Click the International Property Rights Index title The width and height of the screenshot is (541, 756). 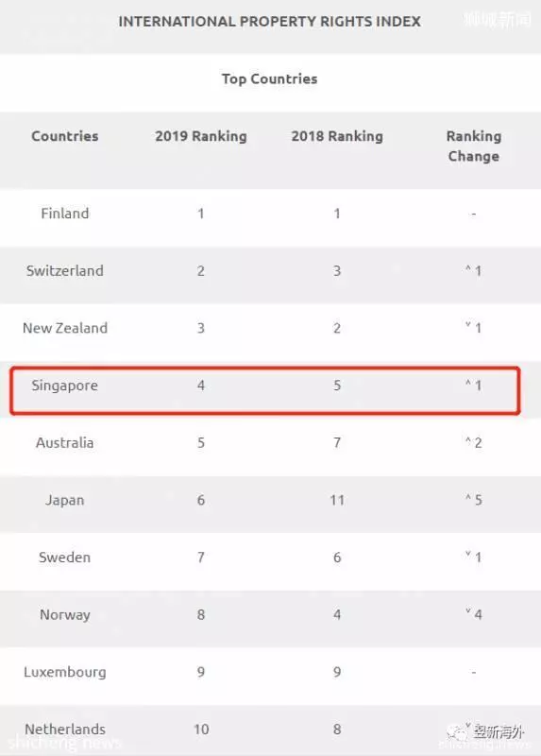[x=270, y=22]
